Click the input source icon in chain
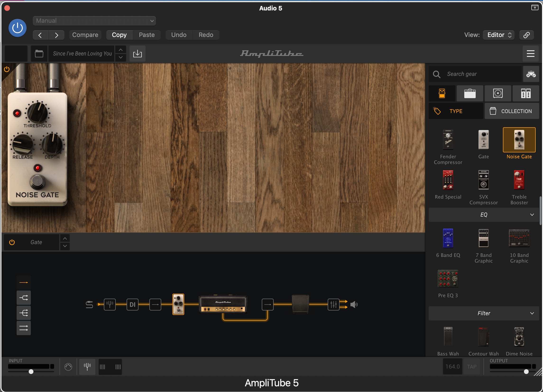 89,304
